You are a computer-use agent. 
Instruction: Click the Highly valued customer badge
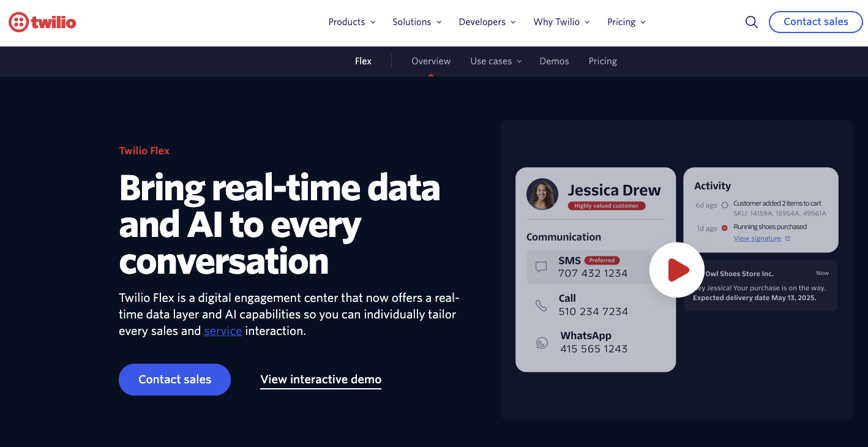[606, 206]
